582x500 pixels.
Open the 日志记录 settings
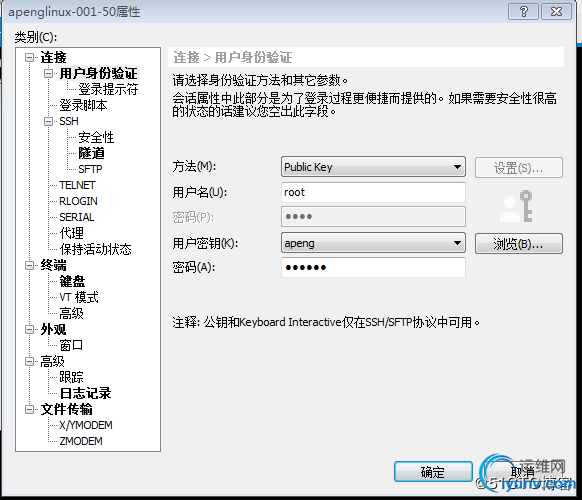tap(85, 393)
